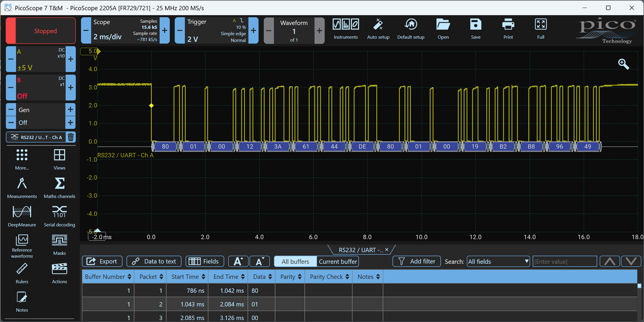Jump to next search result
Screen dimensions: 644x322
(x=631, y=261)
